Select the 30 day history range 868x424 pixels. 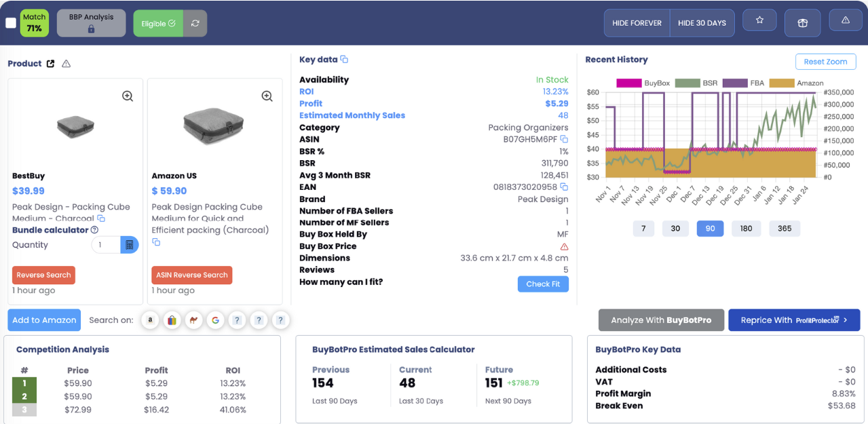(675, 229)
